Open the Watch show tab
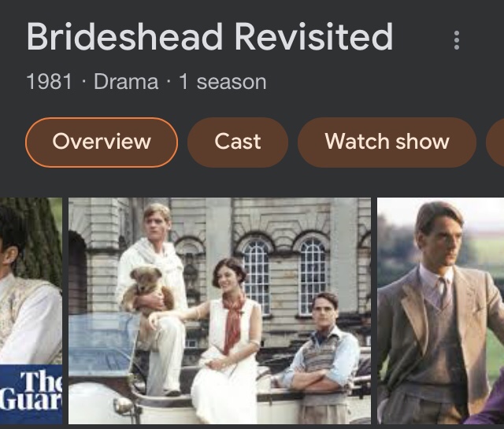504x429 pixels. [x=387, y=142]
